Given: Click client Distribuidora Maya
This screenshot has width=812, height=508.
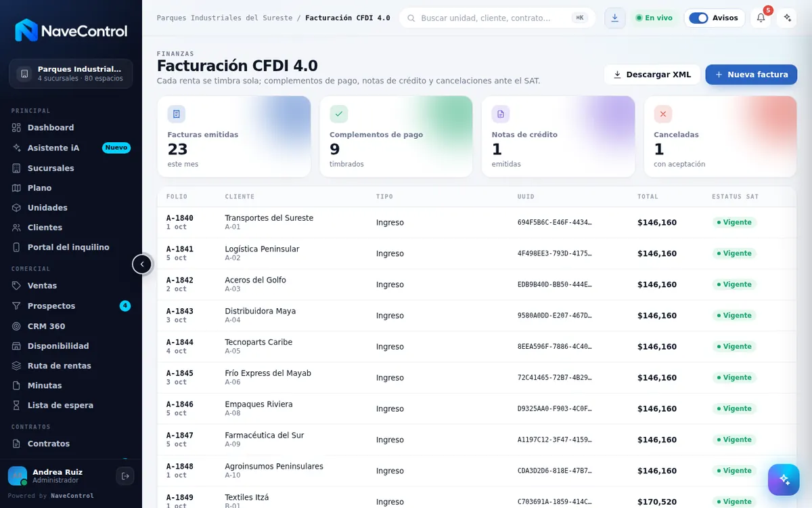Looking at the screenshot, I should click(x=261, y=312).
